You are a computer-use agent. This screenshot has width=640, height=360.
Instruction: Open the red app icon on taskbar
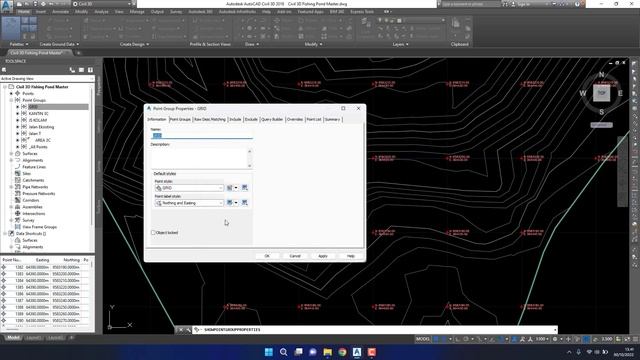point(371,352)
